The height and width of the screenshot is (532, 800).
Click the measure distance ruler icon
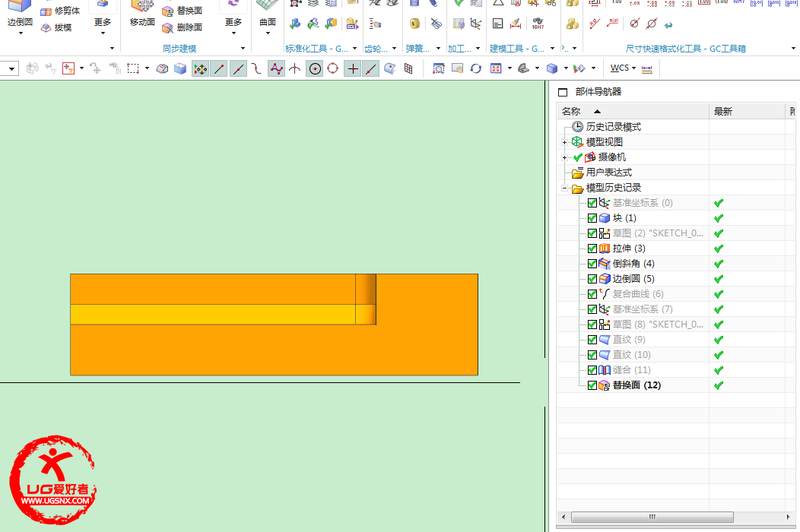click(647, 69)
